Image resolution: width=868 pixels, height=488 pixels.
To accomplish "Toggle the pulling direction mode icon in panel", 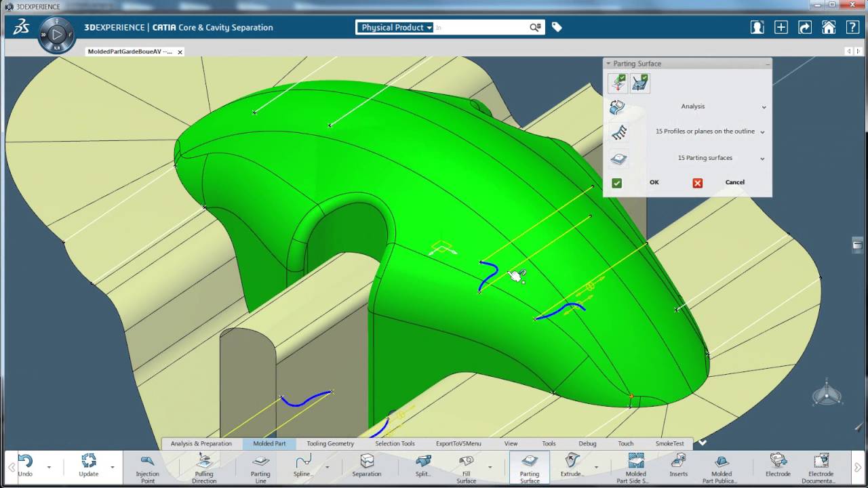I will click(x=618, y=83).
